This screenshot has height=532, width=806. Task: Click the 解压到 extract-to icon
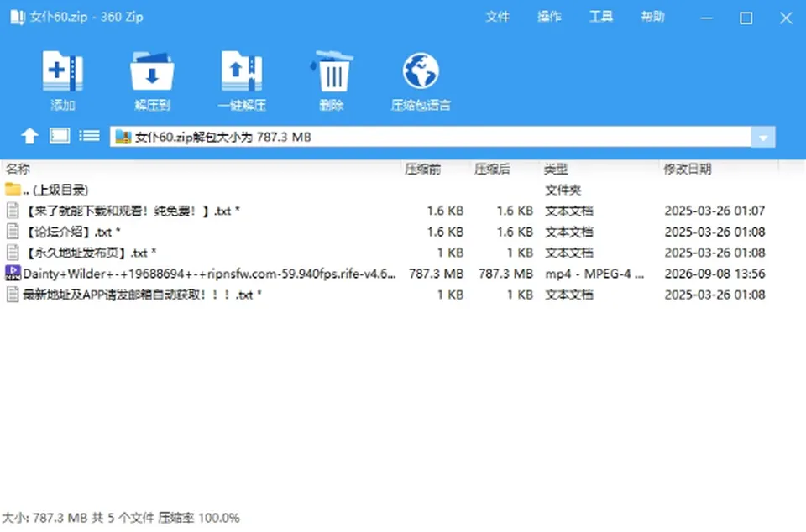152,71
